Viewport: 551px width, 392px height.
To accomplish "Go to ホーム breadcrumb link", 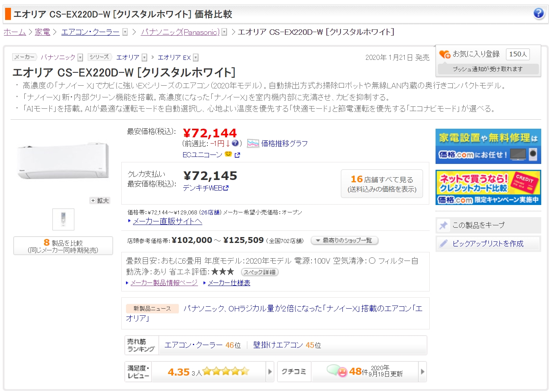I will click(15, 32).
